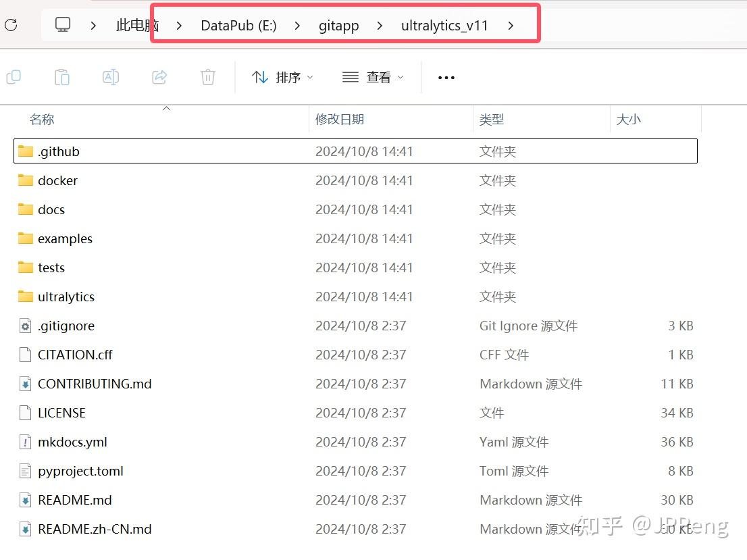Open the see-more (...) menu

[x=446, y=77]
